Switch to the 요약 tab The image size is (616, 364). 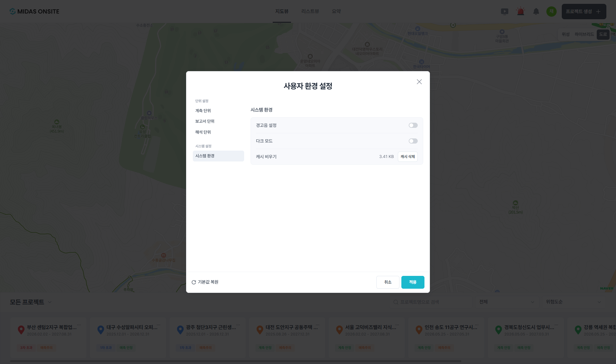[336, 12]
